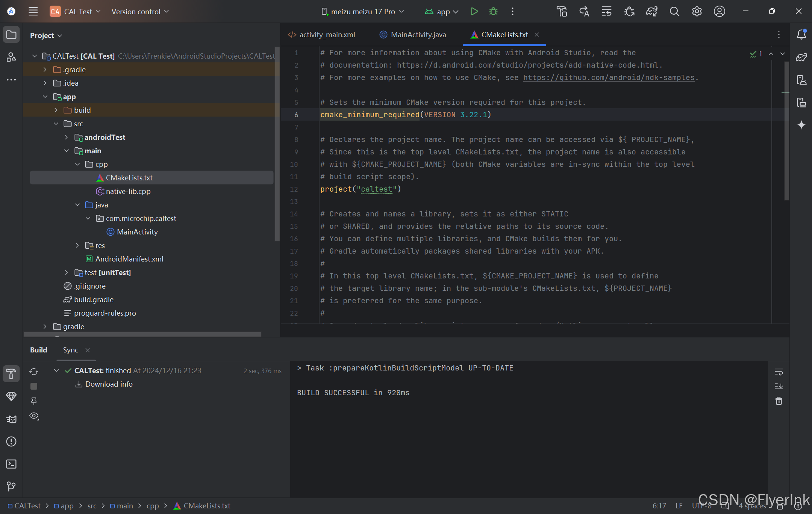Open the app run configuration dropdown
The height and width of the screenshot is (514, 812).
pyautogui.click(x=441, y=12)
